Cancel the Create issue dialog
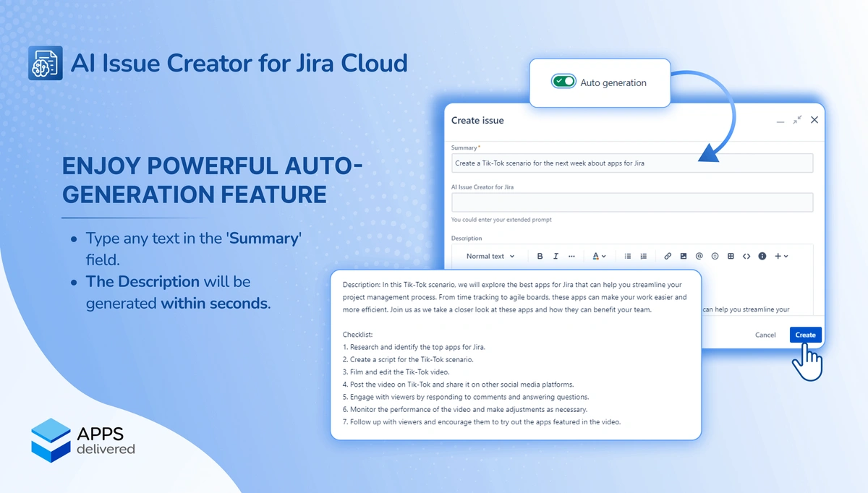 pos(765,335)
